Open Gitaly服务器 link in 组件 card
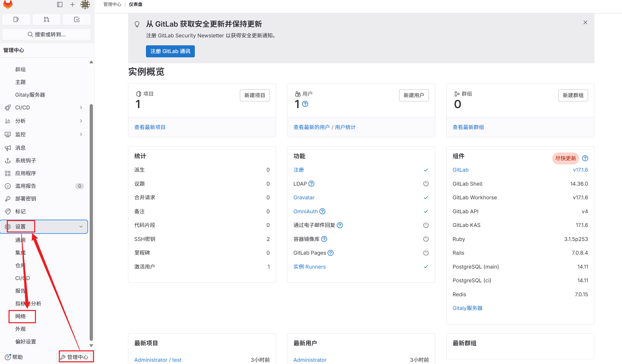Viewport: 622px width, 364px height. point(467,308)
